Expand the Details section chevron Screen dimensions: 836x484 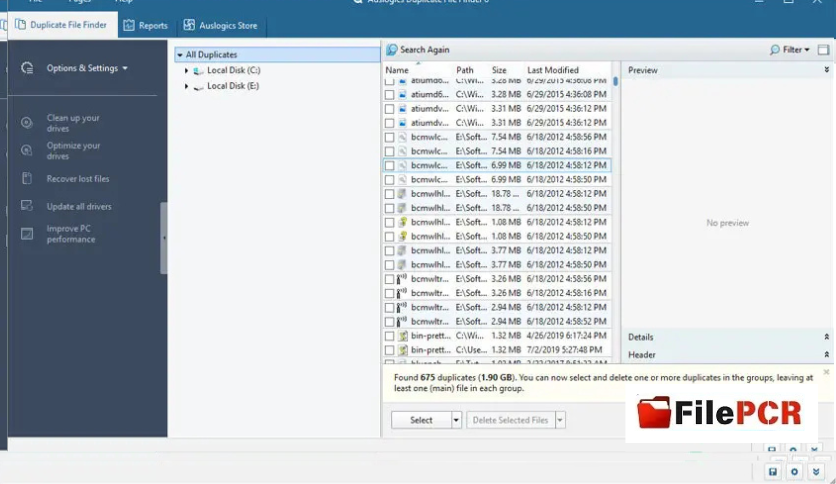[826, 337]
